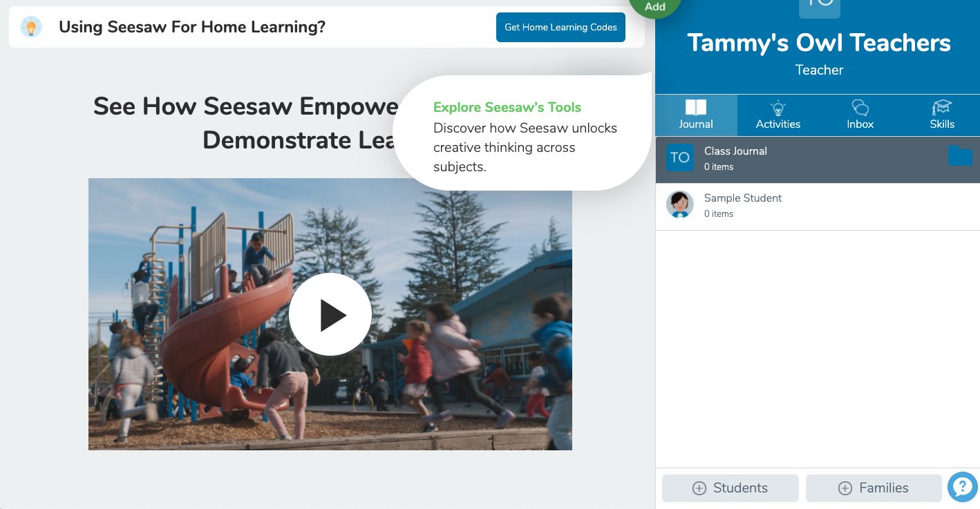980x509 pixels.
Task: Click the lightbulb icon in the banner
Action: [31, 27]
